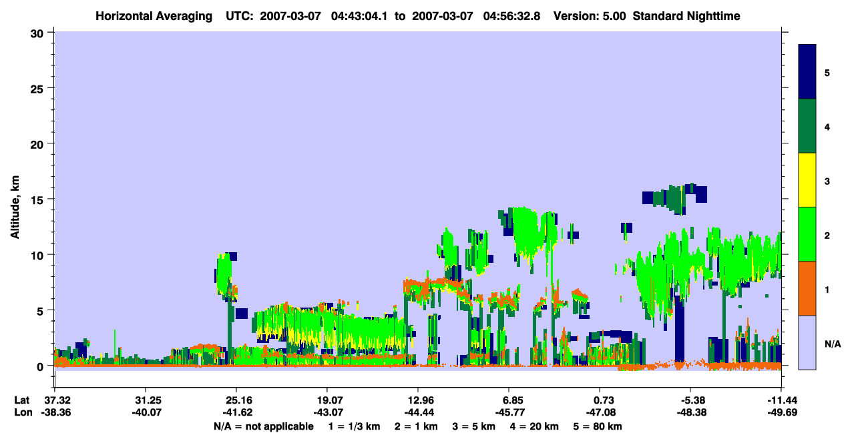Screen dimensions: 868x445
Task: Click the colorbar label 2
Action: click(x=827, y=235)
